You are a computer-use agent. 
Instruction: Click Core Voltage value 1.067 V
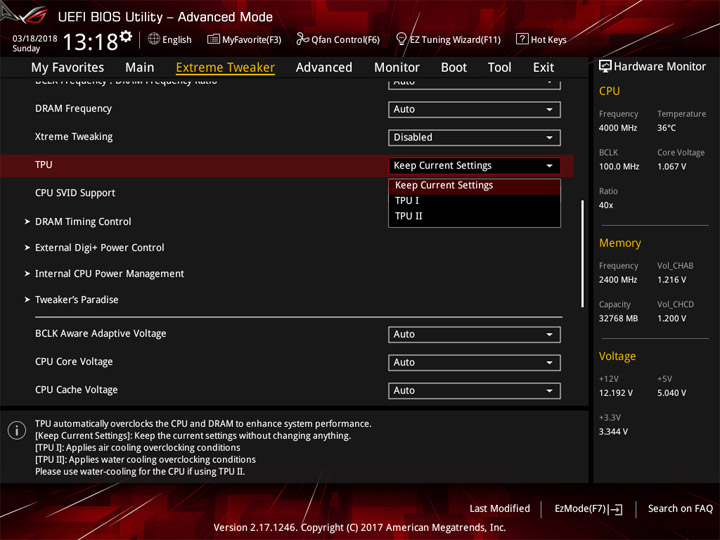(671, 167)
